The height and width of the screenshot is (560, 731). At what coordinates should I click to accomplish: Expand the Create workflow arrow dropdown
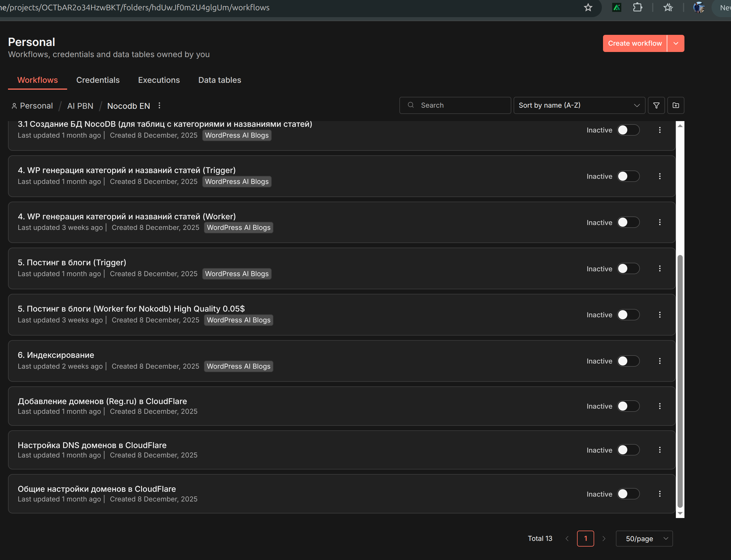coord(676,43)
